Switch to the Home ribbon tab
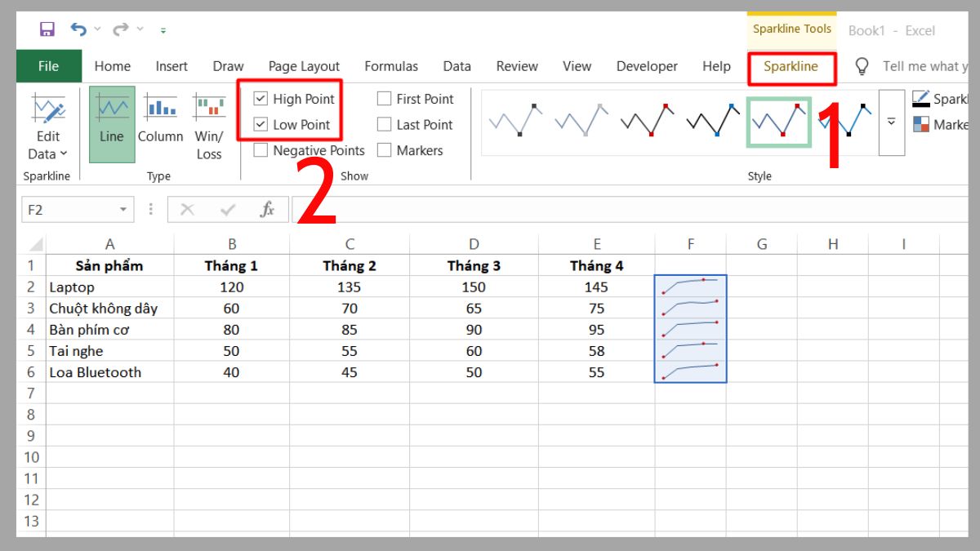 112,66
